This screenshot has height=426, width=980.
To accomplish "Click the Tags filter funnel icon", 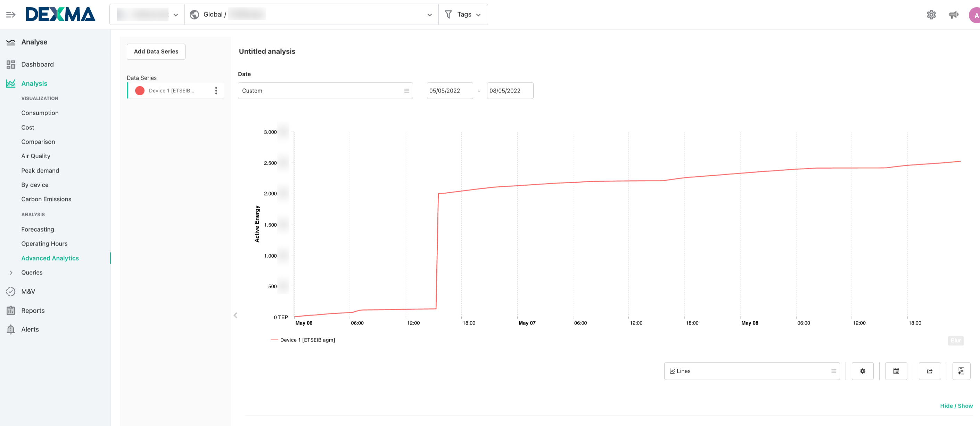I will pos(448,15).
